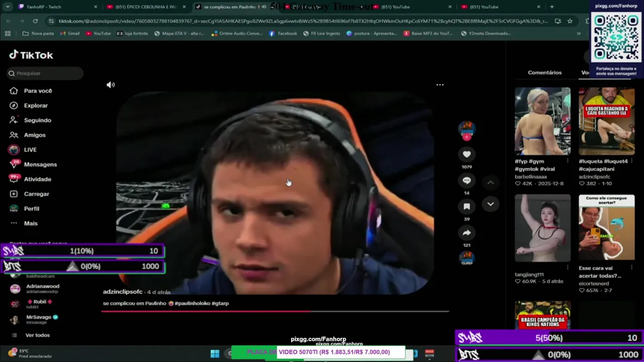Go back in browser history
Viewport: 644px width, 362px height.
click(9, 21)
